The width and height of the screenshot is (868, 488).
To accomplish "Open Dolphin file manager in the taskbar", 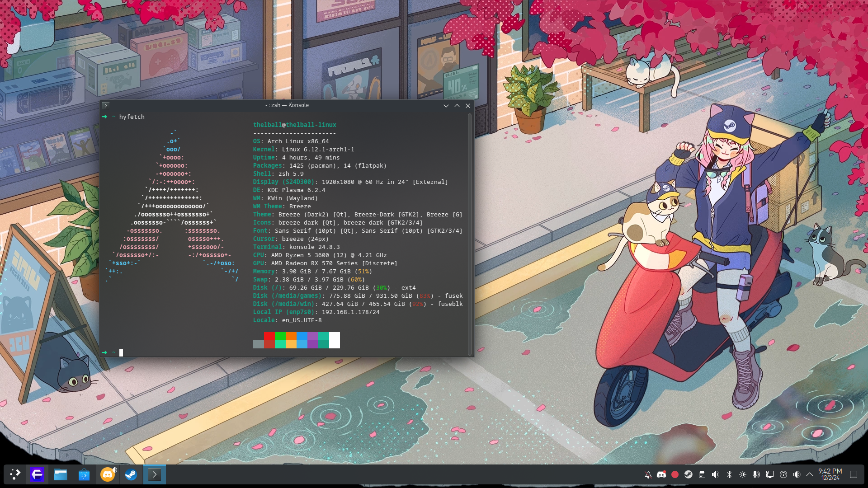I will 61,474.
